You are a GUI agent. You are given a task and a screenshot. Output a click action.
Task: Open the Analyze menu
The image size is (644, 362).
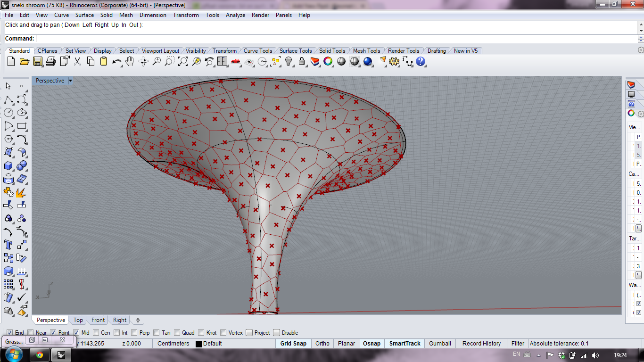pos(235,15)
